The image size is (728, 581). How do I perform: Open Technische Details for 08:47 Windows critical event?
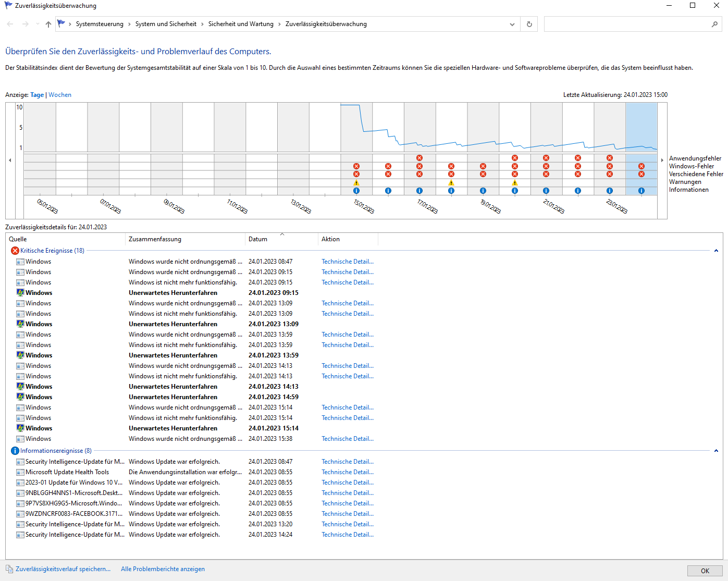point(348,262)
